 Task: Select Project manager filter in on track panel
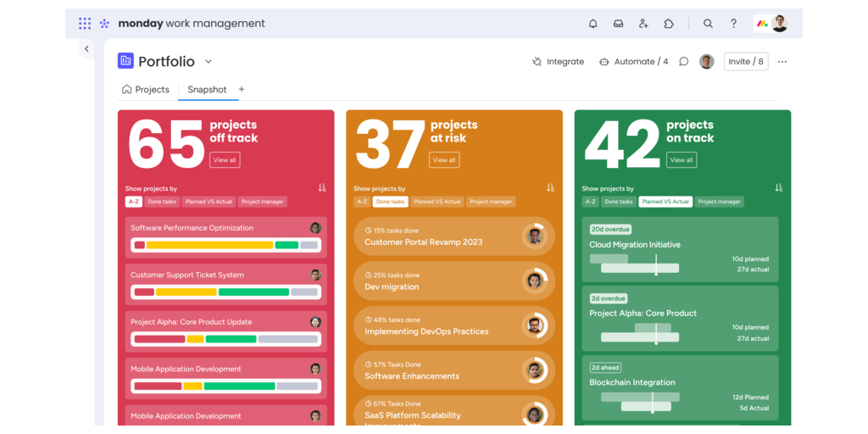tap(719, 202)
